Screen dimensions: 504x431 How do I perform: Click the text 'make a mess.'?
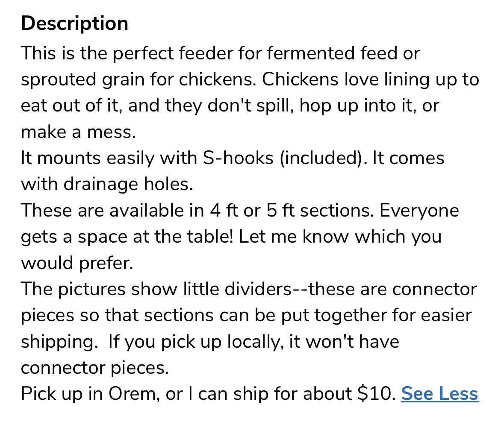coord(78,132)
